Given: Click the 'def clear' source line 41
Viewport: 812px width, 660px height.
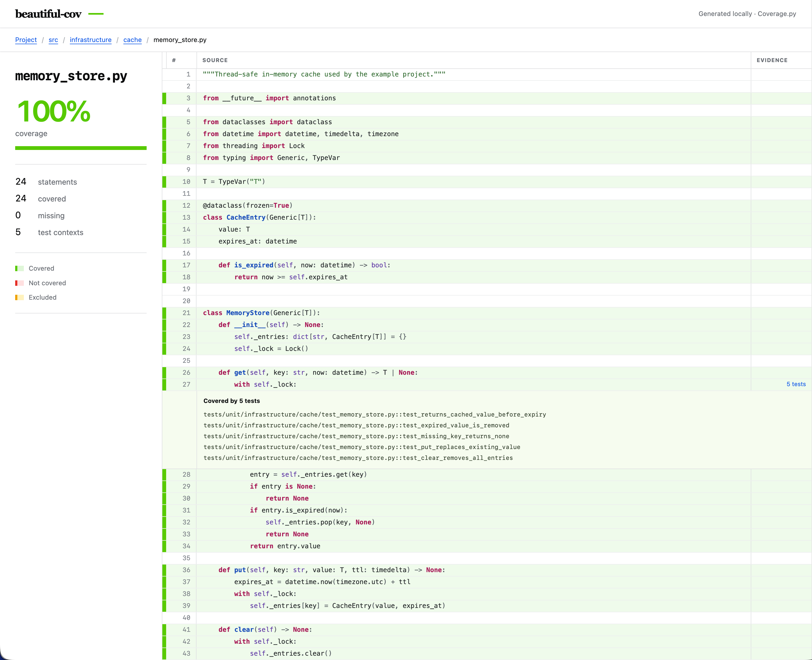Looking at the screenshot, I should 265,630.
